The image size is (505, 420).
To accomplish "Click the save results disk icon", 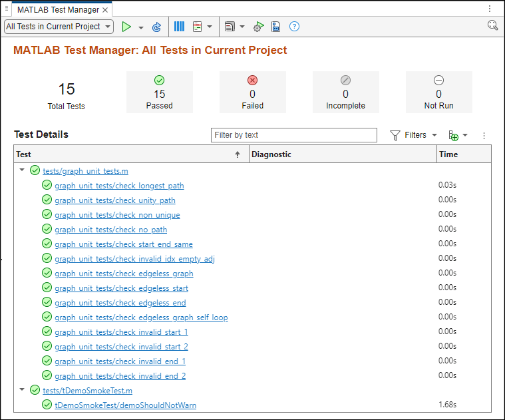I will click(x=275, y=27).
